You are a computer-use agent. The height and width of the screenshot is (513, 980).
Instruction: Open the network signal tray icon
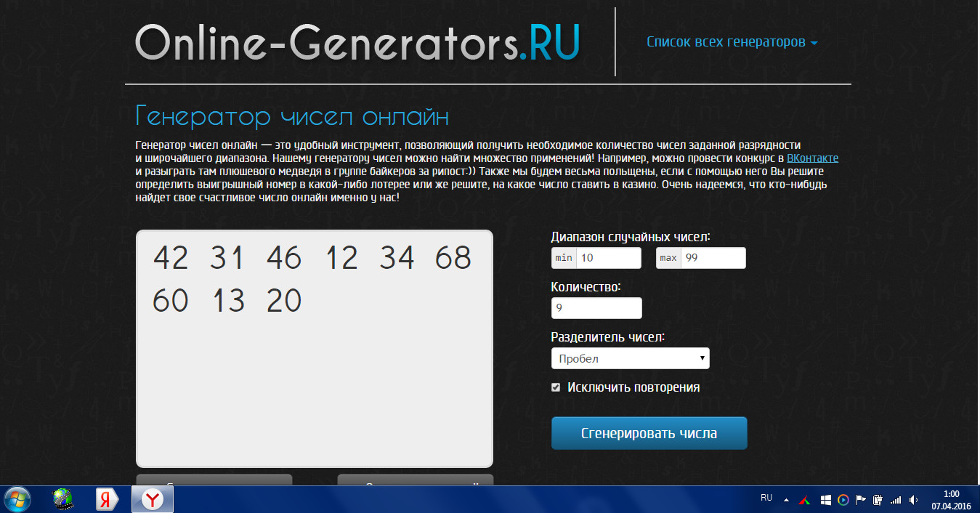[x=895, y=500]
